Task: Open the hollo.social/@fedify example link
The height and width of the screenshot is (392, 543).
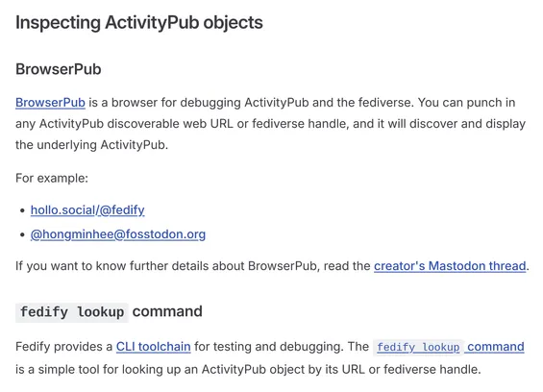Action: pos(87,209)
